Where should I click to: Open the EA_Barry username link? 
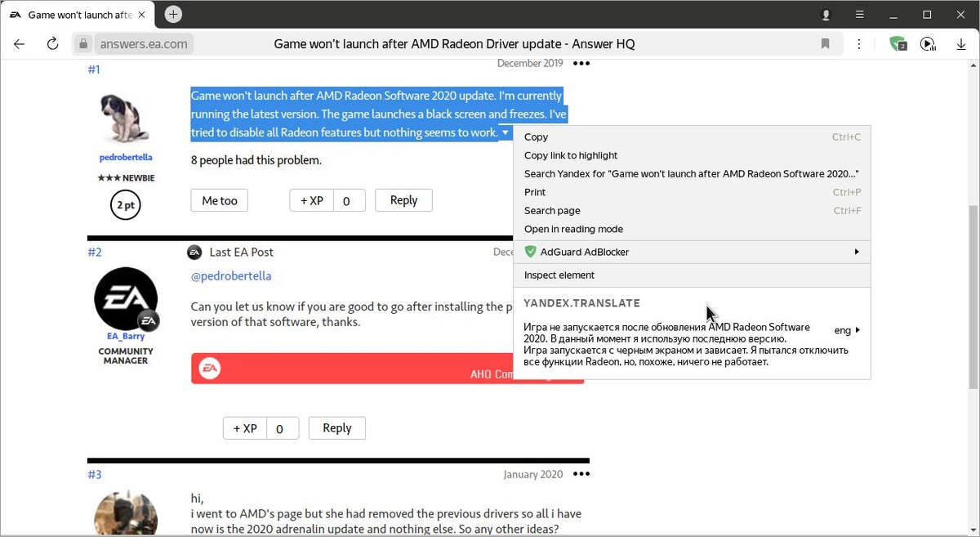(126, 336)
